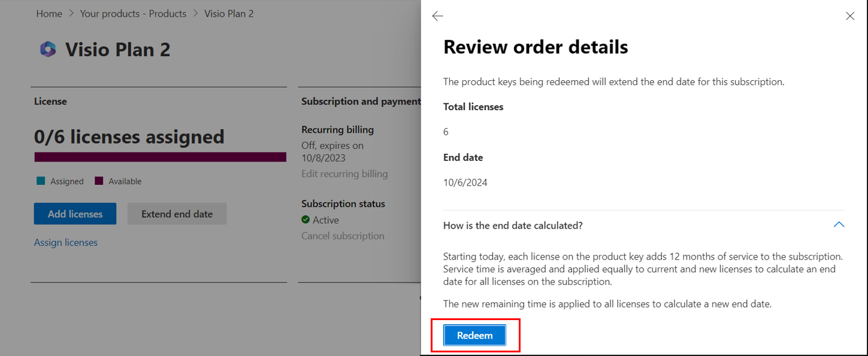Click the Visio Plan 2 product icon
The height and width of the screenshot is (356, 868).
coord(48,50)
